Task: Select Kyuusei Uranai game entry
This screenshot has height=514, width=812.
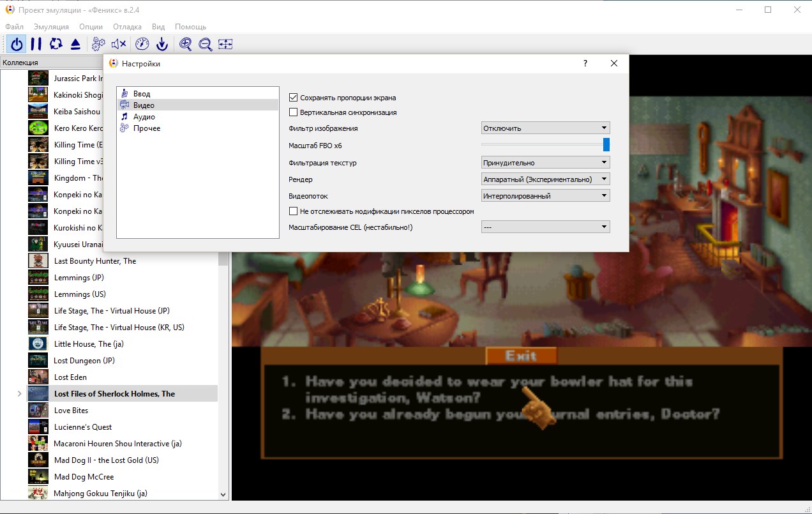Action: 78,244
